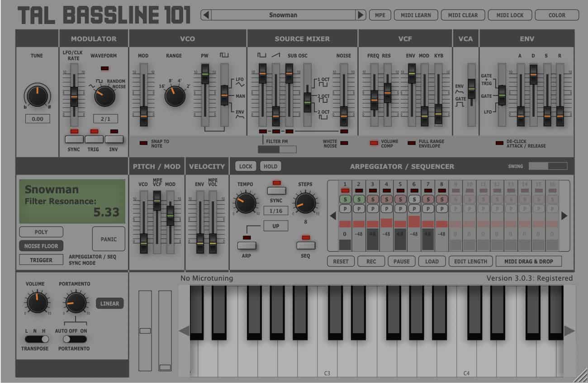588x383 pixels.
Task: Open the COLOR menu
Action: 557,15
